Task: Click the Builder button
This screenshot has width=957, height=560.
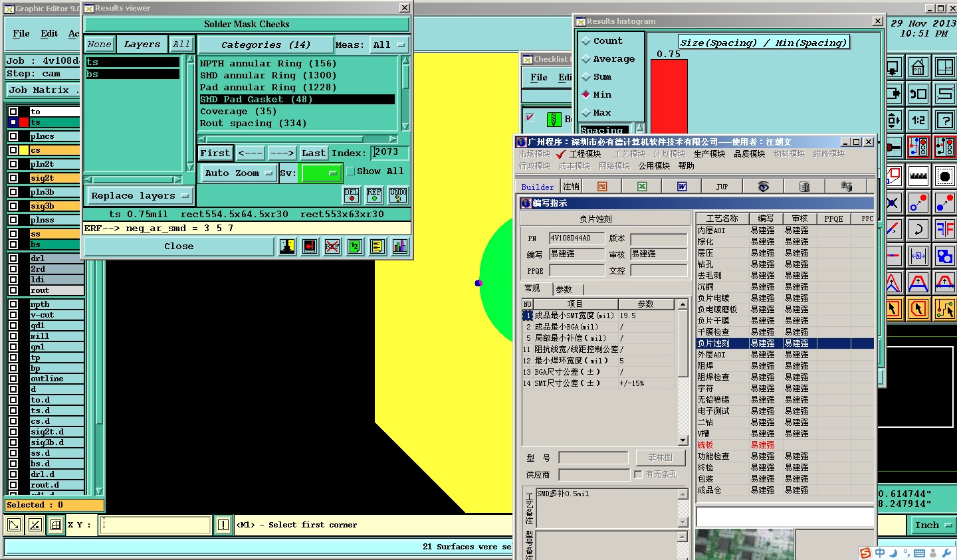Action: (x=537, y=187)
